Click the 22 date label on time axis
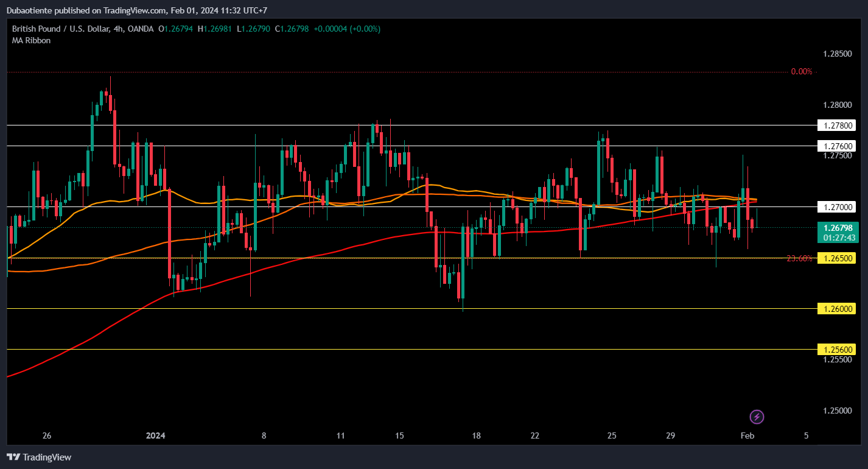This screenshot has width=868, height=469. click(x=535, y=435)
